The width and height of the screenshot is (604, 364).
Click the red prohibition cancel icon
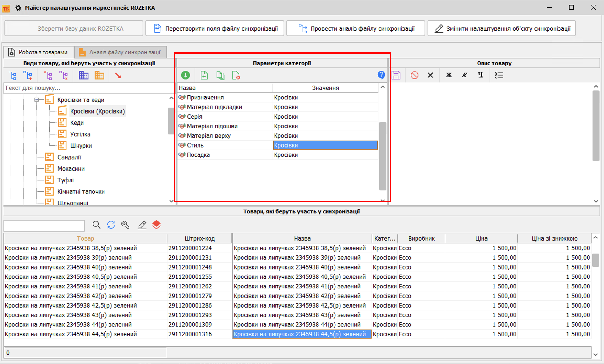pos(415,75)
